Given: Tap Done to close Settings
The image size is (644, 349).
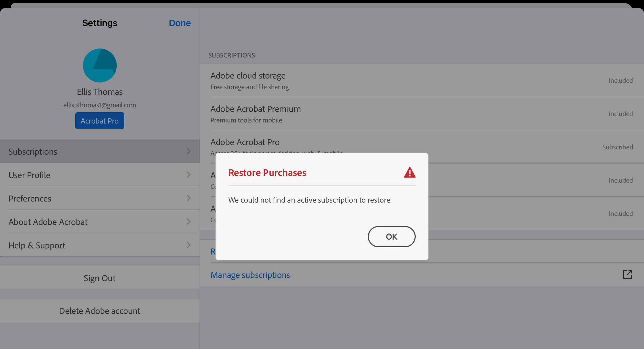Looking at the screenshot, I should (180, 23).
